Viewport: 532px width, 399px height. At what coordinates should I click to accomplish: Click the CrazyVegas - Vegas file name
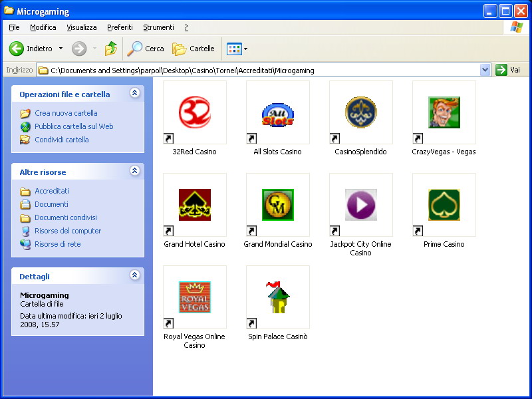[x=444, y=152]
